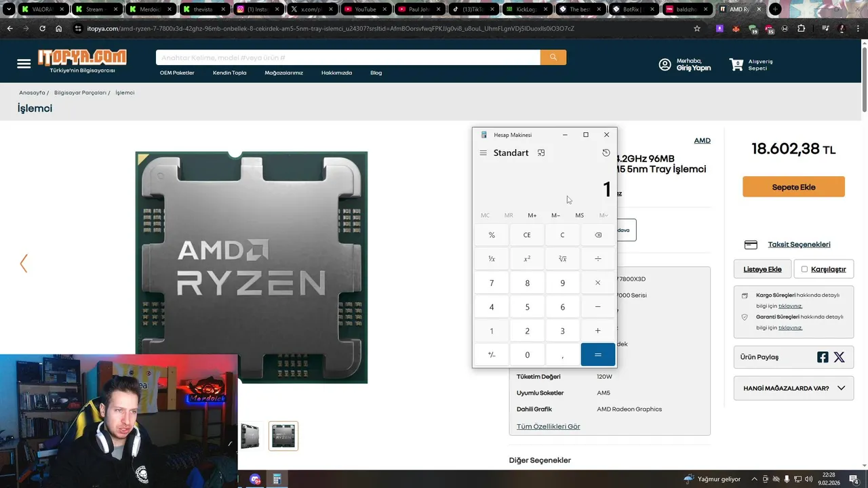Open Kendin Topla menu item
The width and height of the screenshot is (868, 488).
click(x=229, y=73)
